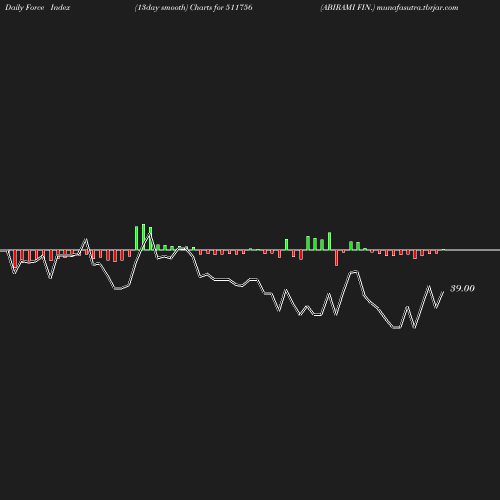Image resolution: width=500 pixels, height=500 pixels.
Task: Click the '(ABIRAMI FIN.) munafasutra.tbrjar.com' text
Action: (x=389, y=8)
